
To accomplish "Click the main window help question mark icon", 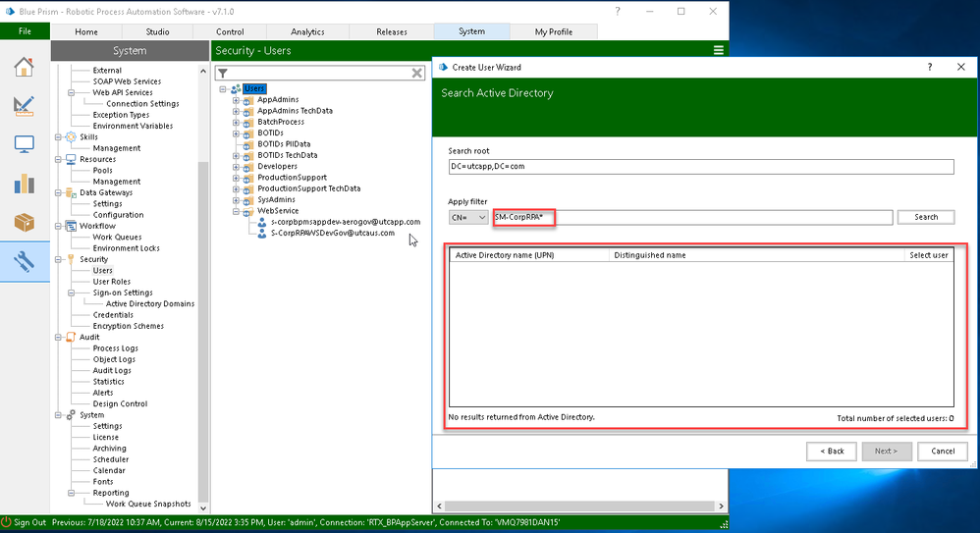I will coord(618,11).
